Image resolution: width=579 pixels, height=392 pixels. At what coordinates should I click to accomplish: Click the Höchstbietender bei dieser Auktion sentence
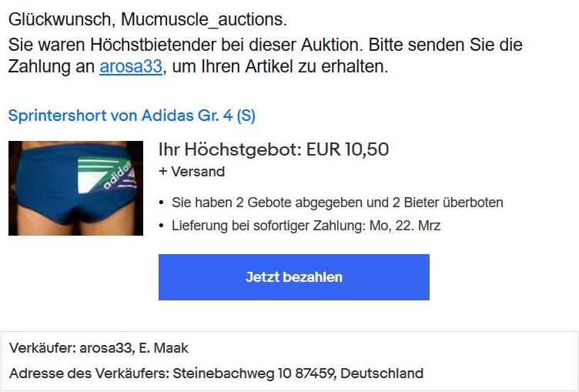(225, 45)
